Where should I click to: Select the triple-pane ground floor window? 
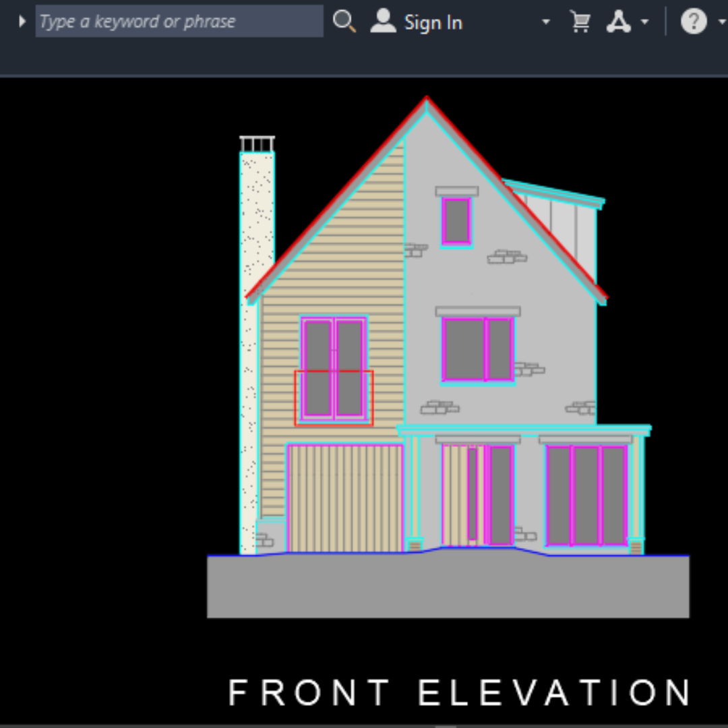coord(586,495)
